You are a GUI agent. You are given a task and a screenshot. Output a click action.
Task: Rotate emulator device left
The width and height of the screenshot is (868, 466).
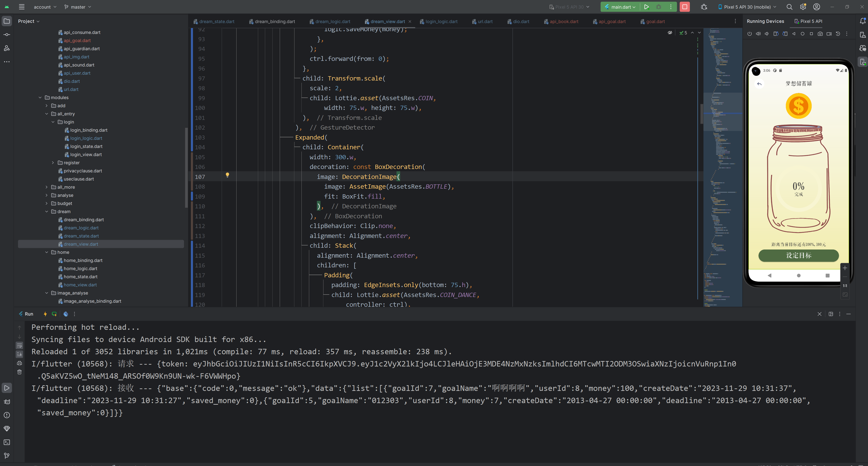tap(776, 34)
